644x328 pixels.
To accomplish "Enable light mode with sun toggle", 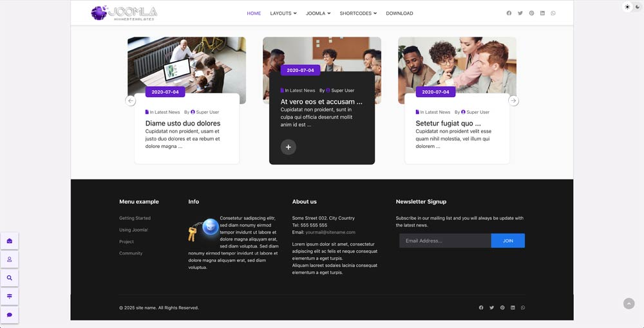I will click(x=627, y=7).
